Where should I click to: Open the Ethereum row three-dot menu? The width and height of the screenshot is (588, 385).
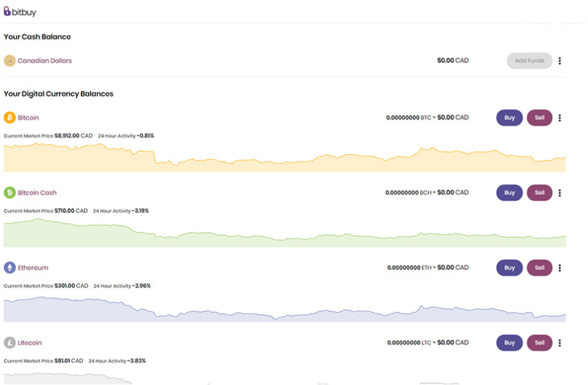[560, 268]
